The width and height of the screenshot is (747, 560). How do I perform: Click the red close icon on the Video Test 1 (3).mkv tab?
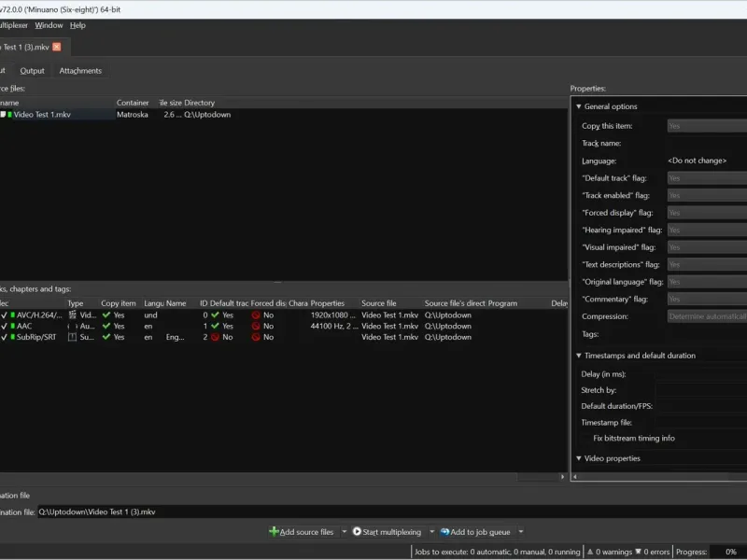pyautogui.click(x=57, y=47)
